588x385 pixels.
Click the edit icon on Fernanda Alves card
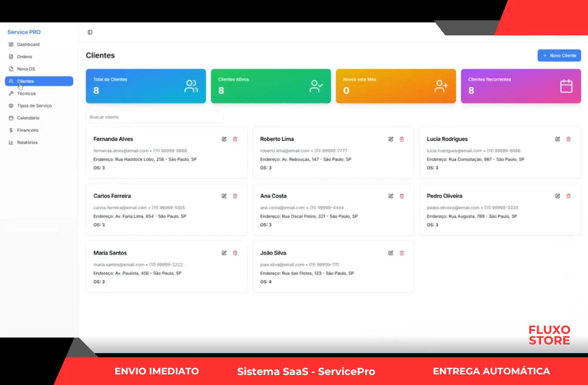224,139
